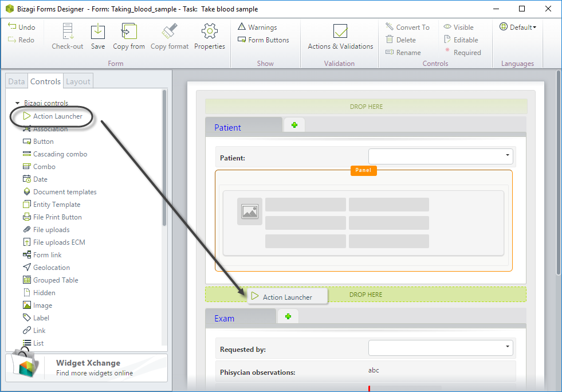Open the Patient combo dropdown

point(507,155)
